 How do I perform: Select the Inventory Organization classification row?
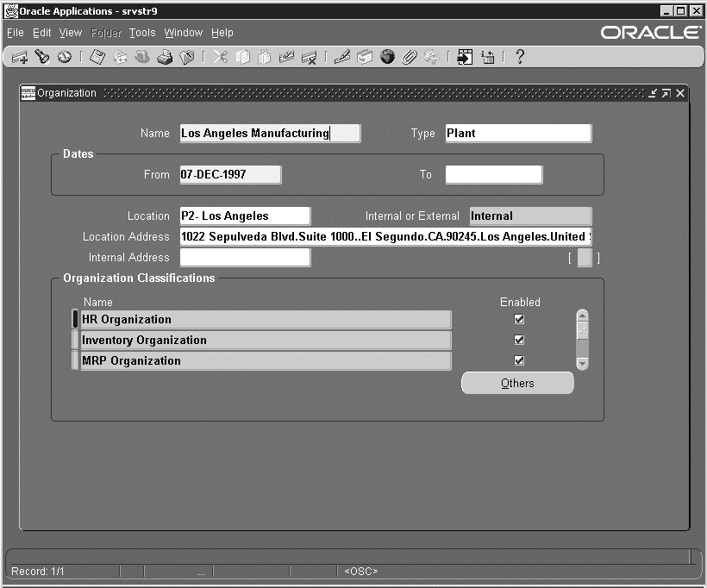pos(266,340)
